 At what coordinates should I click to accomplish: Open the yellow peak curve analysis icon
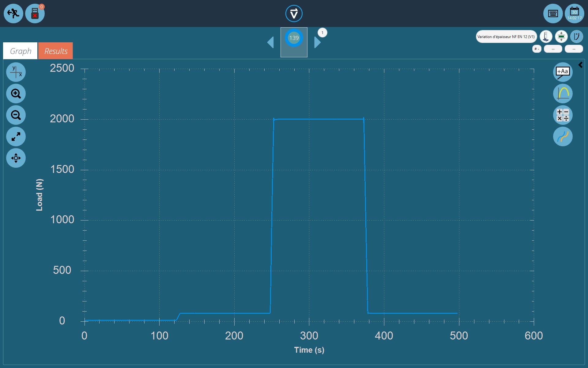[563, 94]
